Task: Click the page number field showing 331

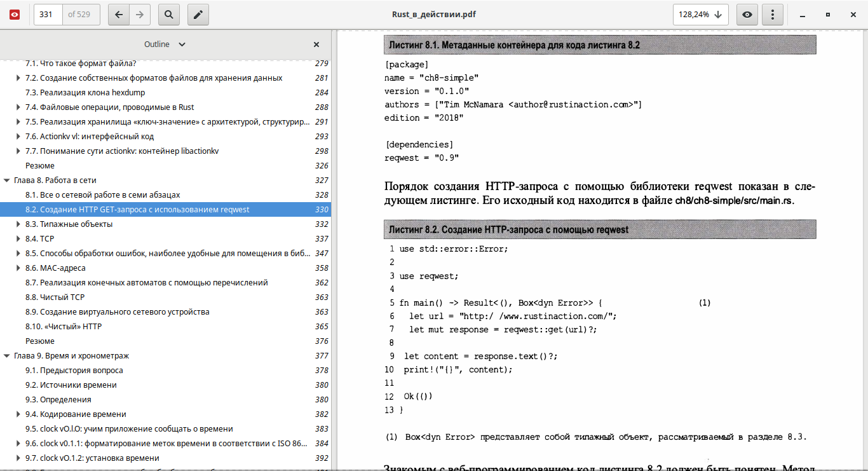Action: pos(48,15)
